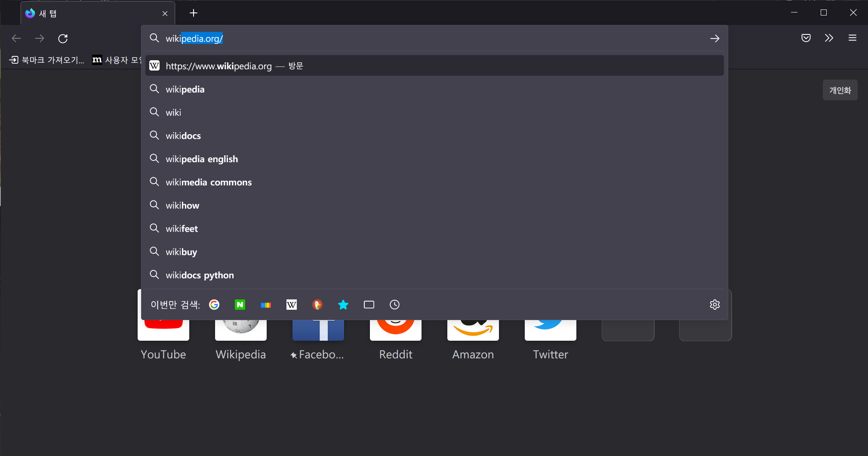
Task: Choose the 'wikibuy' suggestion
Action: 434,252
